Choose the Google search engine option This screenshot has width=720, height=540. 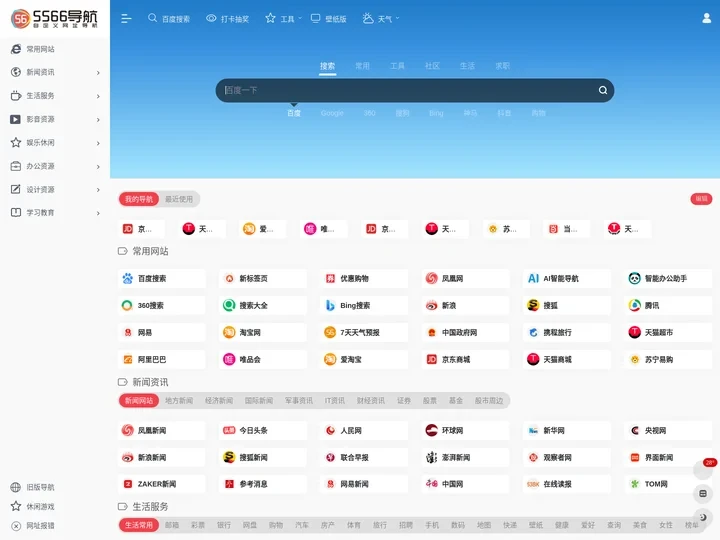332,113
